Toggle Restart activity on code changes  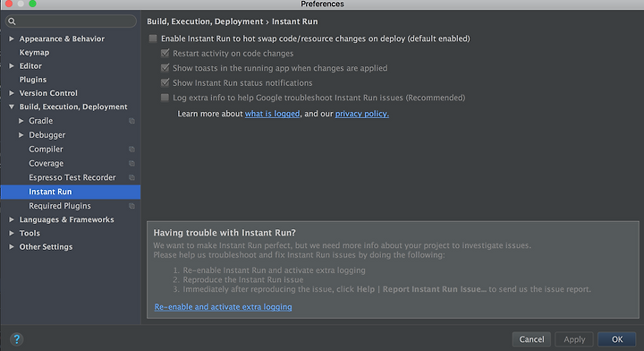165,53
